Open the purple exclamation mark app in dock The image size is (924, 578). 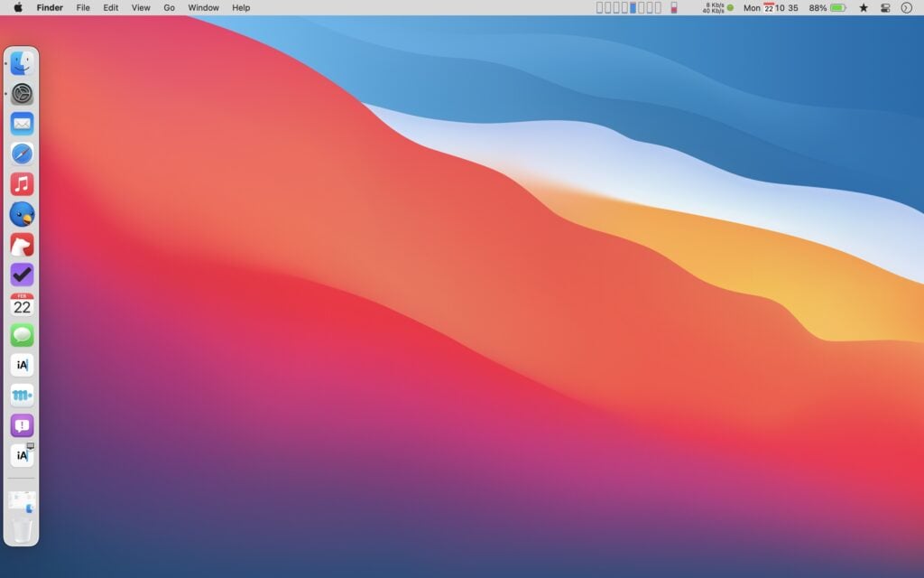click(22, 425)
